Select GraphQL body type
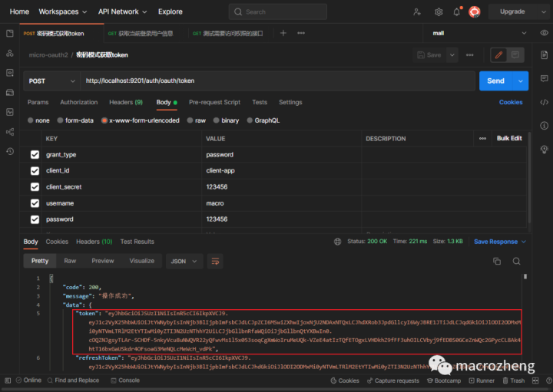Image resolution: width=553 pixels, height=392 pixels. [263, 120]
